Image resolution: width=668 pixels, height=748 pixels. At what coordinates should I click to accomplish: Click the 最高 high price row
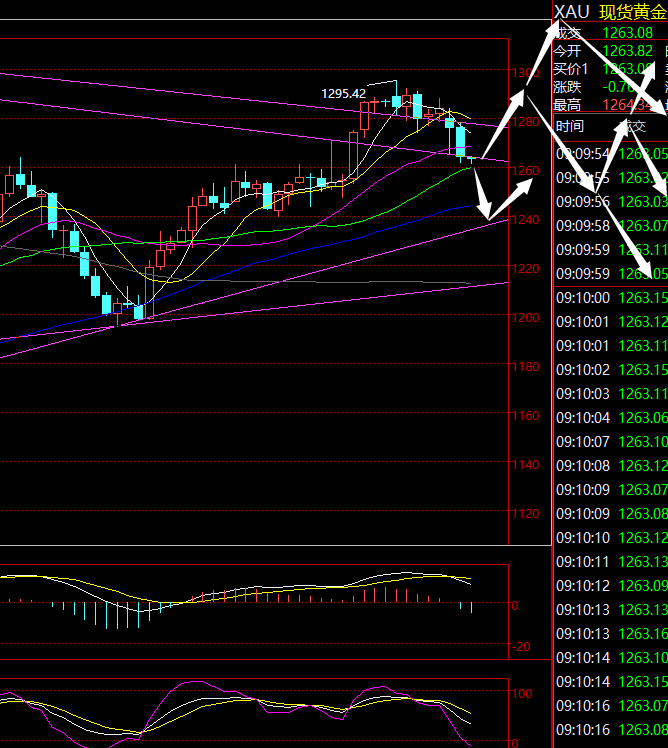(610, 105)
